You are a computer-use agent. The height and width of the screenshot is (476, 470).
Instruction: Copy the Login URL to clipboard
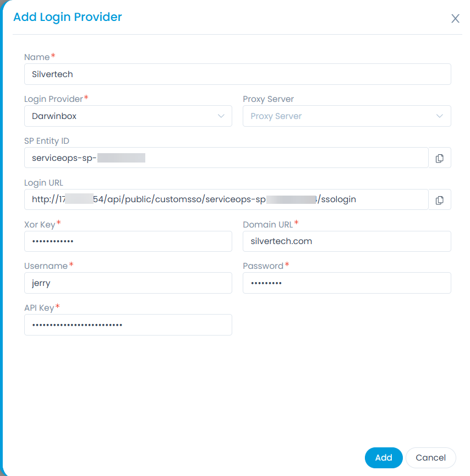pyautogui.click(x=439, y=200)
